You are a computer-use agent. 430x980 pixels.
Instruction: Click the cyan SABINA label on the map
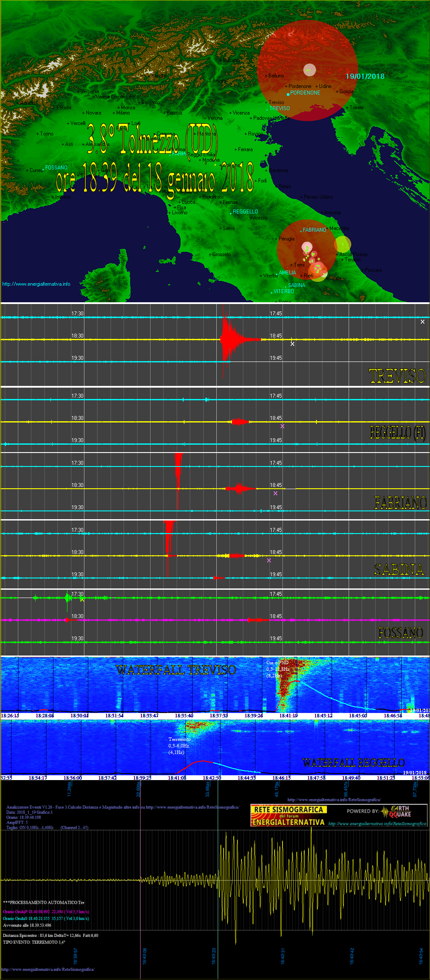[296, 285]
